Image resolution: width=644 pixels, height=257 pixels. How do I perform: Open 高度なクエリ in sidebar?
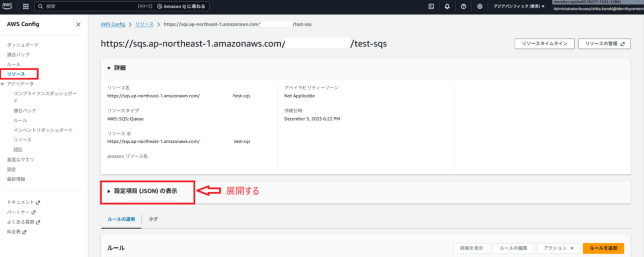pos(21,160)
